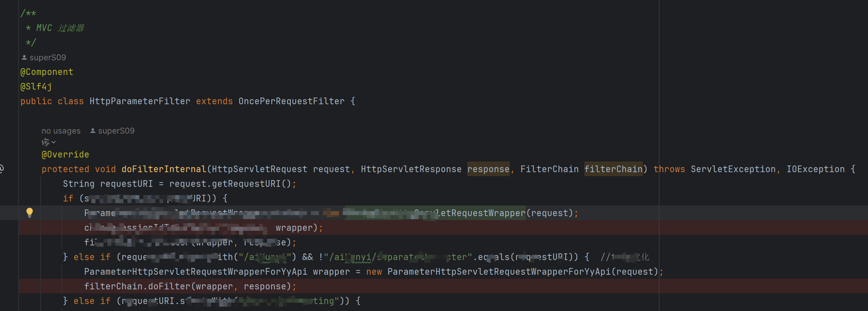Click ServletException in the throws clause
The width and height of the screenshot is (868, 311).
coord(733,169)
